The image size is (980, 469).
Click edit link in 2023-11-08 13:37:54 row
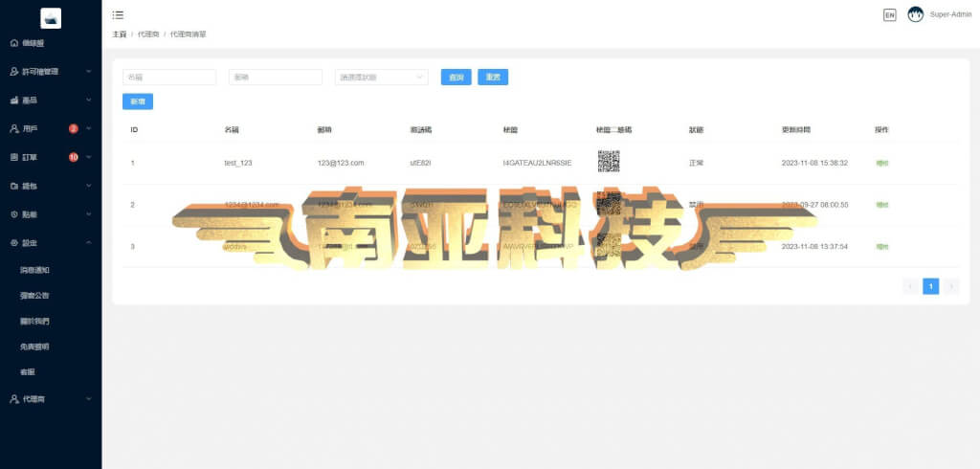coord(881,247)
